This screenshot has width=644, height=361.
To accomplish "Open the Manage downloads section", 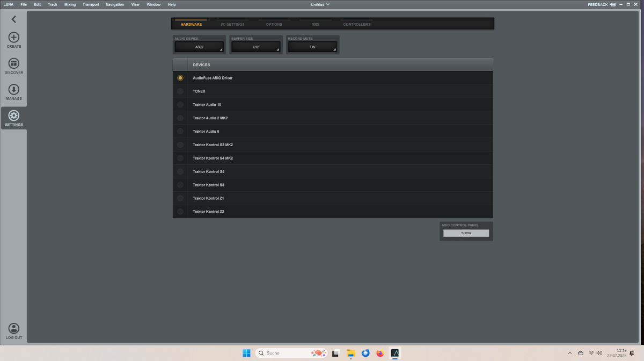I will (x=14, y=92).
